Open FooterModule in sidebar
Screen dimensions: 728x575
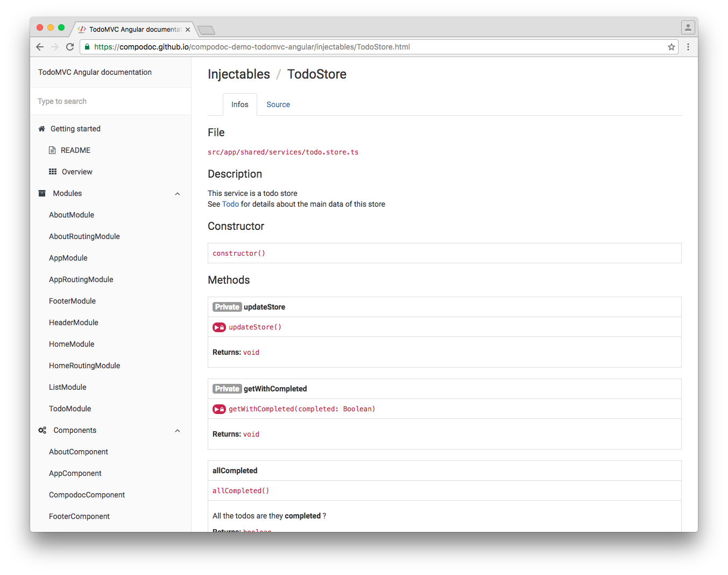(x=73, y=301)
